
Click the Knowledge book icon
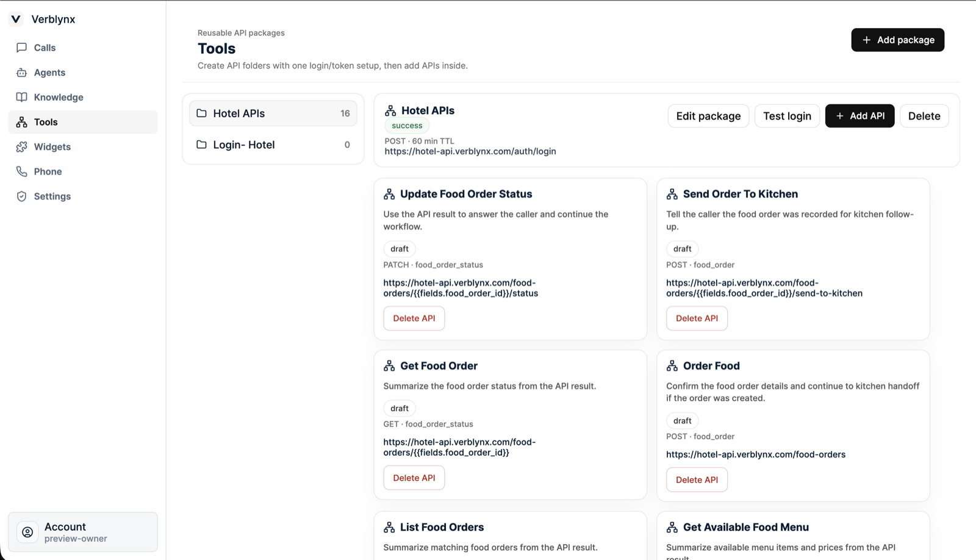[x=22, y=97]
